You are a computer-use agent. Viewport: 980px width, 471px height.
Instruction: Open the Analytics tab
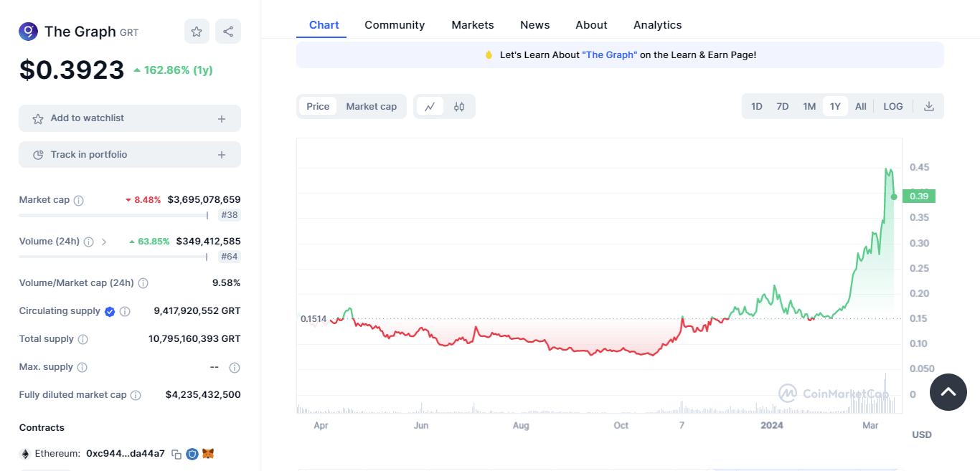(x=658, y=25)
